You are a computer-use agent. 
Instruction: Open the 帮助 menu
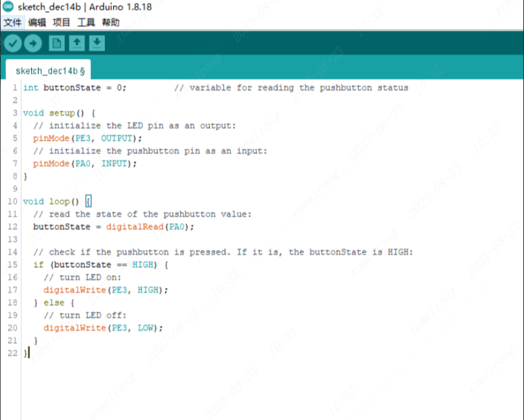point(110,22)
